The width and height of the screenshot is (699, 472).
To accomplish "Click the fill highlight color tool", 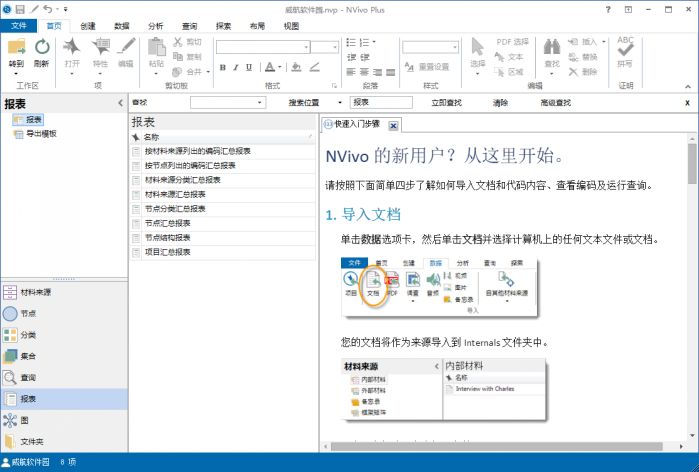I will (296, 67).
